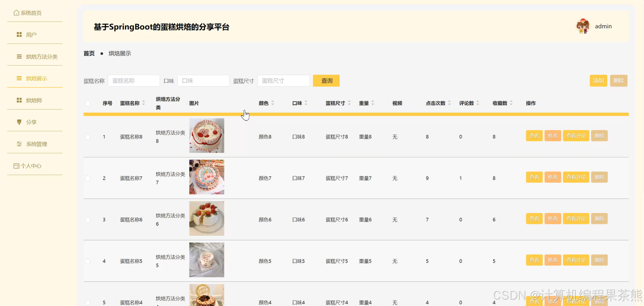Open cake thumbnail in 蛋糕名称8 row
Viewport: 644px width, 306px height.
(x=207, y=135)
